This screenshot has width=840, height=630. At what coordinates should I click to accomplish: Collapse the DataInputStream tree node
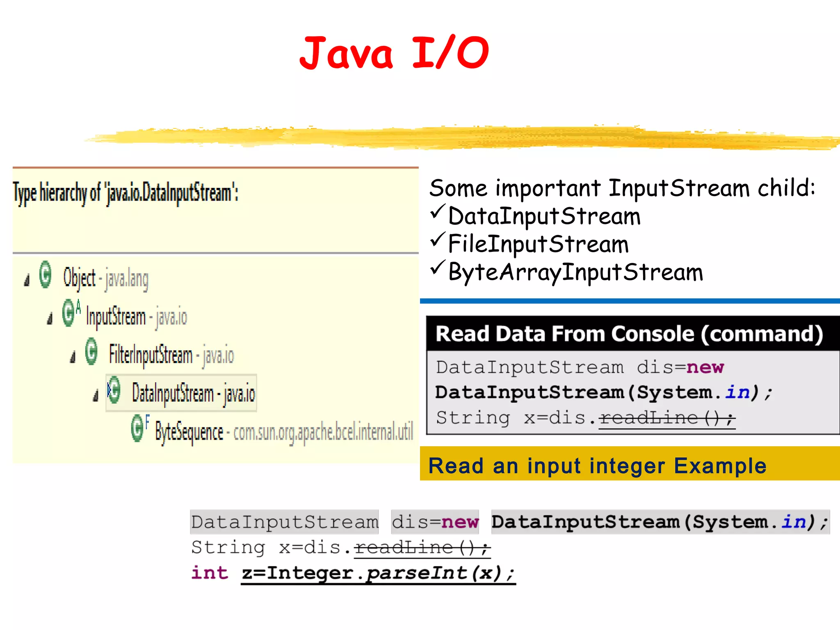(x=96, y=395)
